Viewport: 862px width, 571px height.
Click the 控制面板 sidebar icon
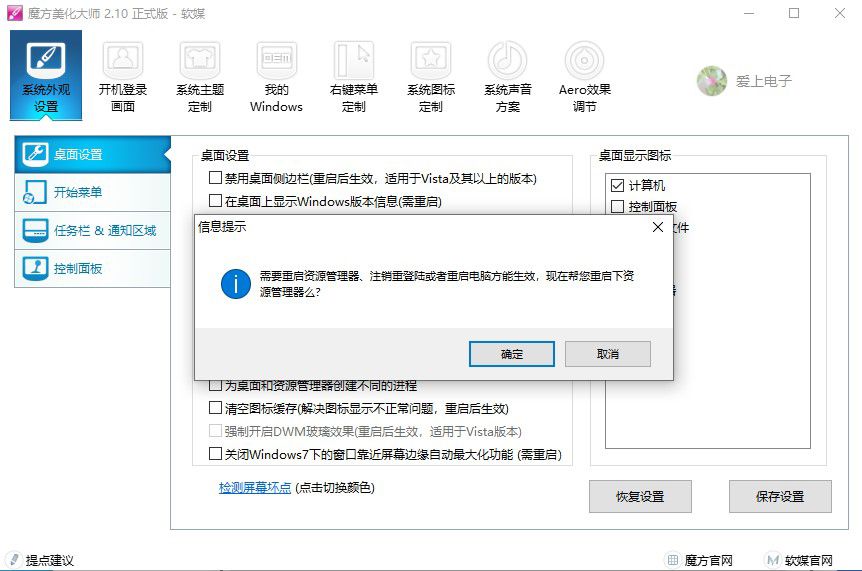36,268
